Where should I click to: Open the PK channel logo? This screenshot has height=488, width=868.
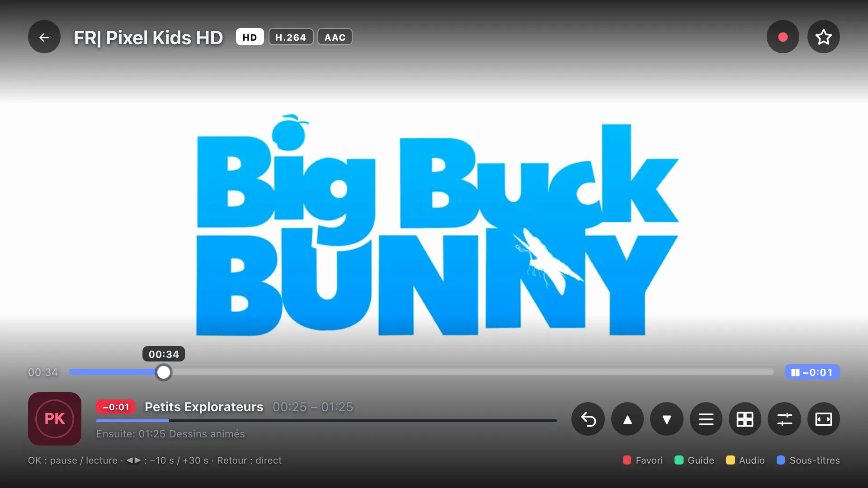[x=55, y=419]
